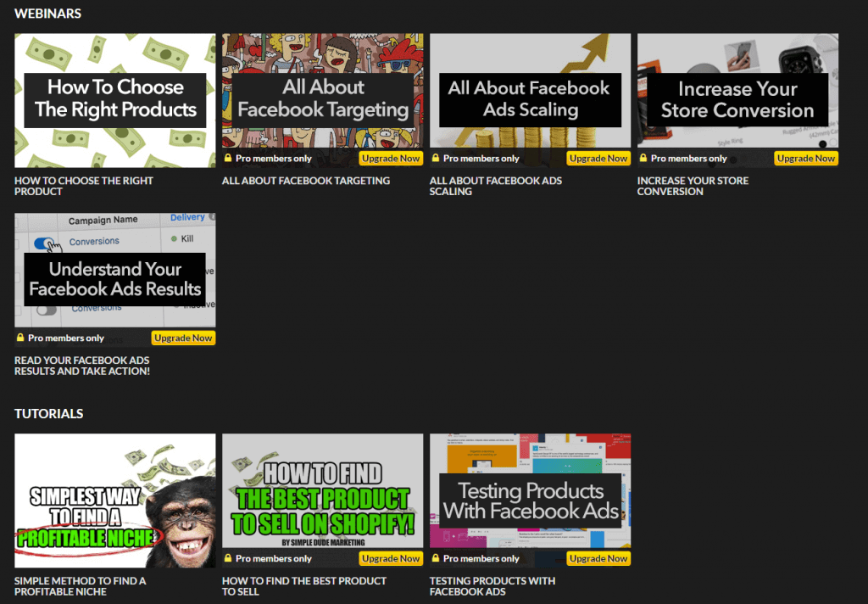
Task: Click Pro members only text on Testing Products tutorial
Action: (x=481, y=558)
